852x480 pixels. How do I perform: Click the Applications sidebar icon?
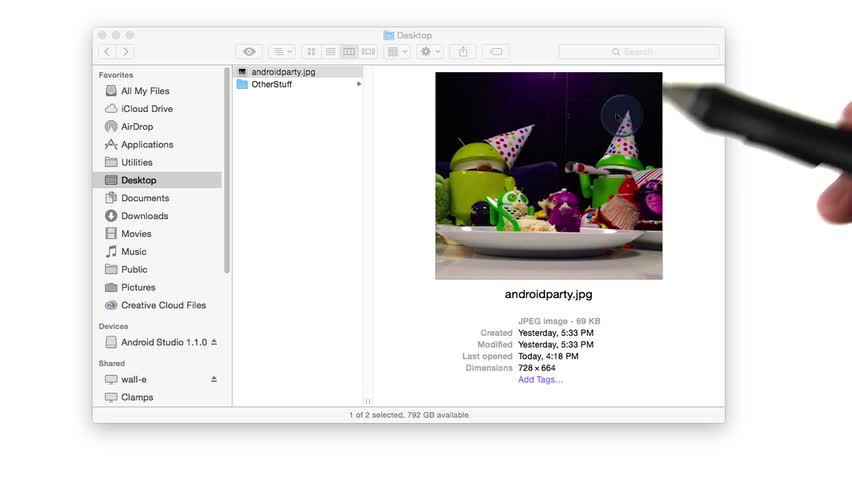coord(111,145)
